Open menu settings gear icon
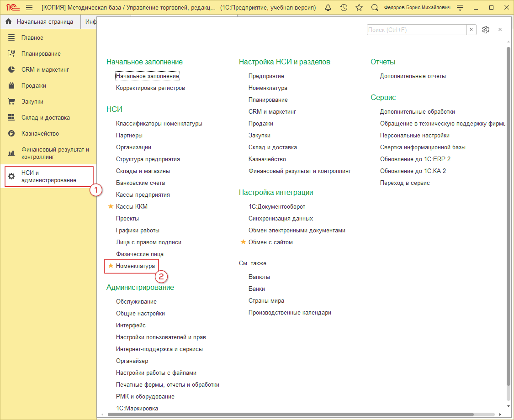This screenshot has height=420, width=514. (x=486, y=30)
